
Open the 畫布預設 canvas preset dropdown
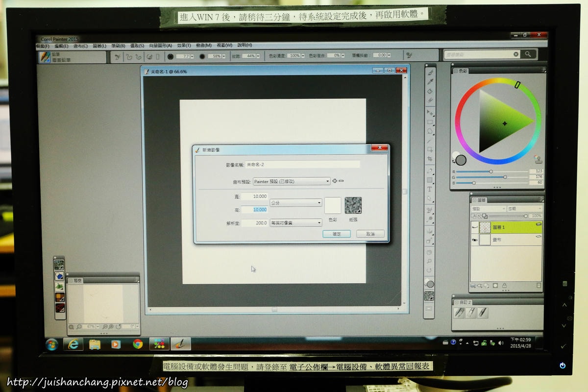point(292,181)
